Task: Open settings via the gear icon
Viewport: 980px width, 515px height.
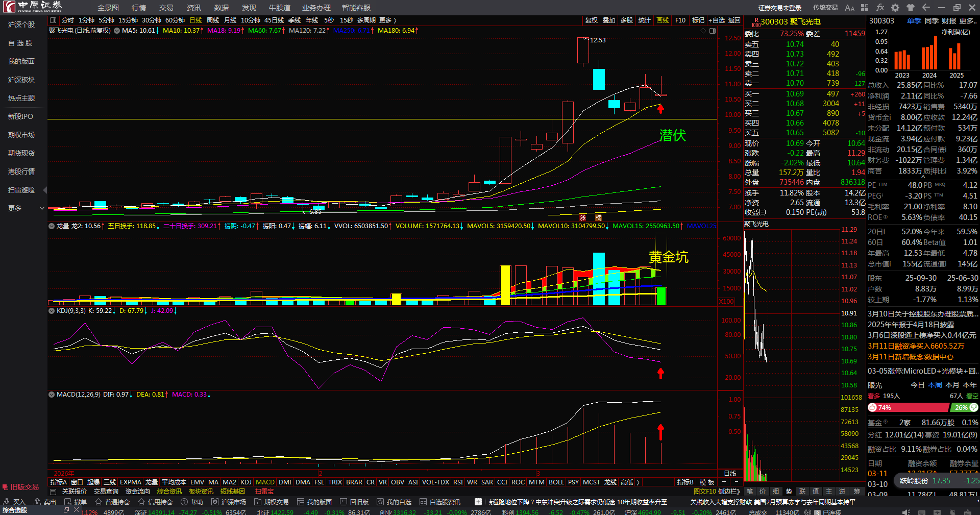Action: coord(895,8)
